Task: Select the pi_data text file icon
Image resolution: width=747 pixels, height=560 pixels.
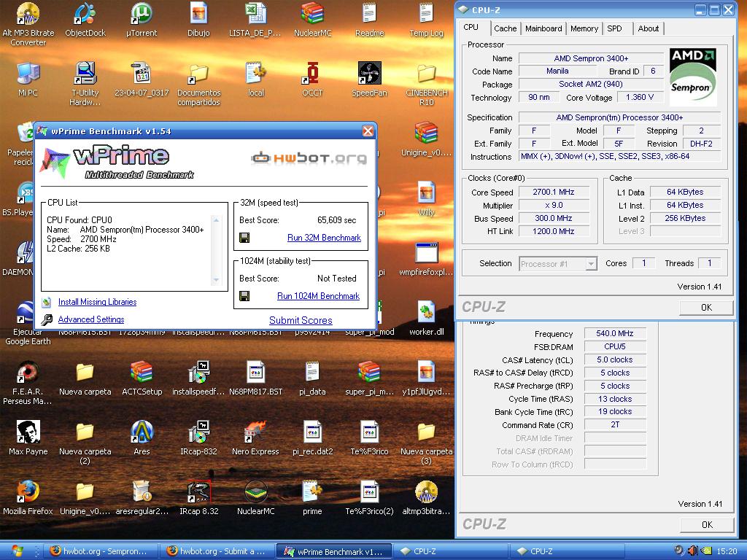Action: click(312, 373)
